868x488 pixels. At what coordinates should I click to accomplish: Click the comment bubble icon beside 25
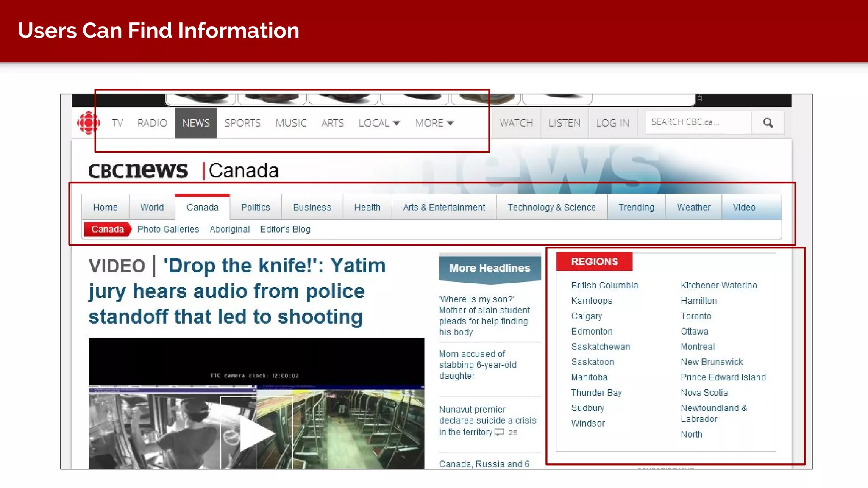pos(499,432)
